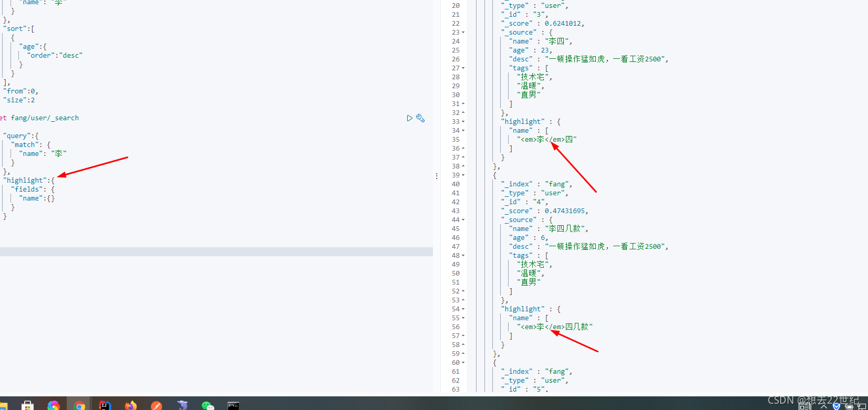The width and height of the screenshot is (868, 410).
Task: Click "age" : 23 in response
Action: coord(531,50)
